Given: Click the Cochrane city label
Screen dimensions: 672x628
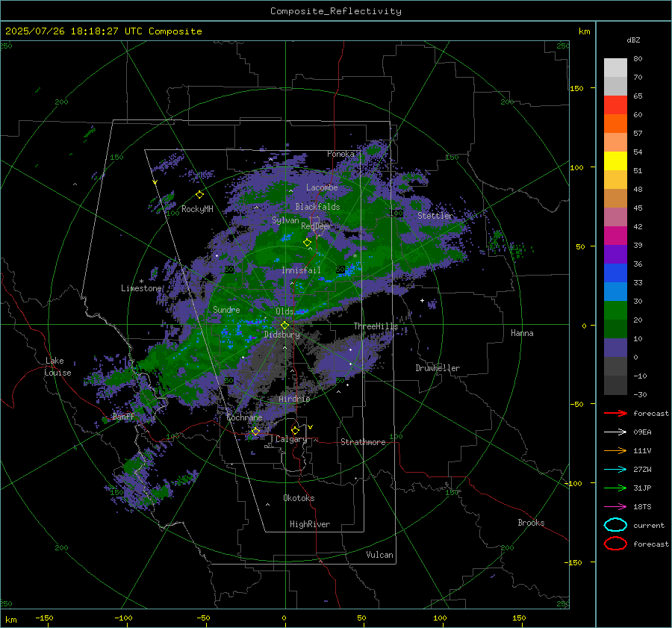Looking at the screenshot, I should coord(244,417).
